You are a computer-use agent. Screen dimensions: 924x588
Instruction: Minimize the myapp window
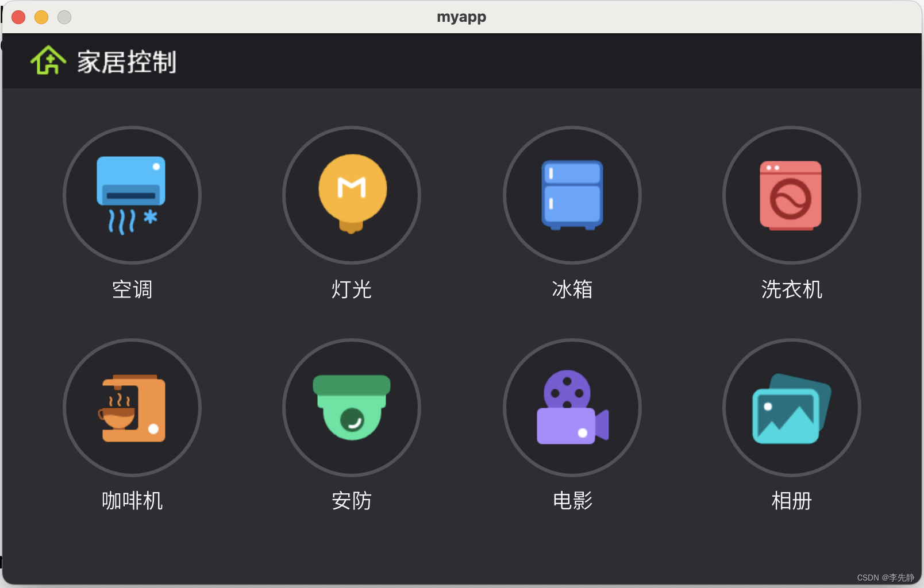(x=41, y=17)
